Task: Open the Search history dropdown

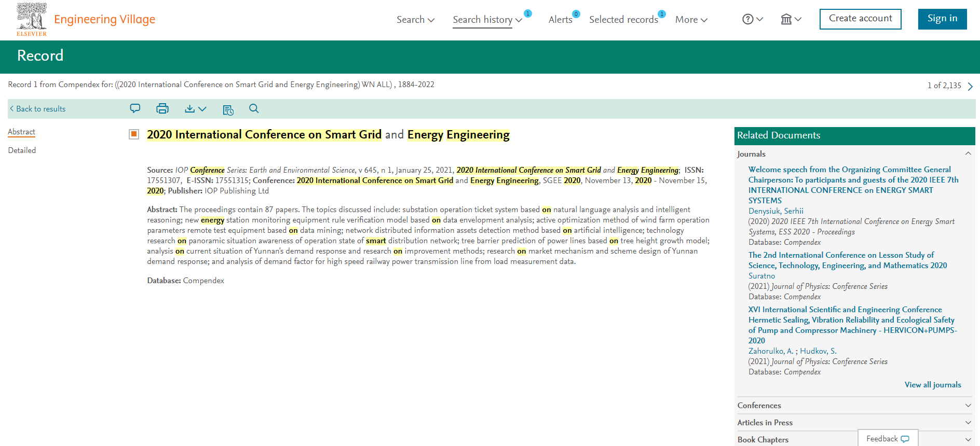Action: tap(487, 20)
